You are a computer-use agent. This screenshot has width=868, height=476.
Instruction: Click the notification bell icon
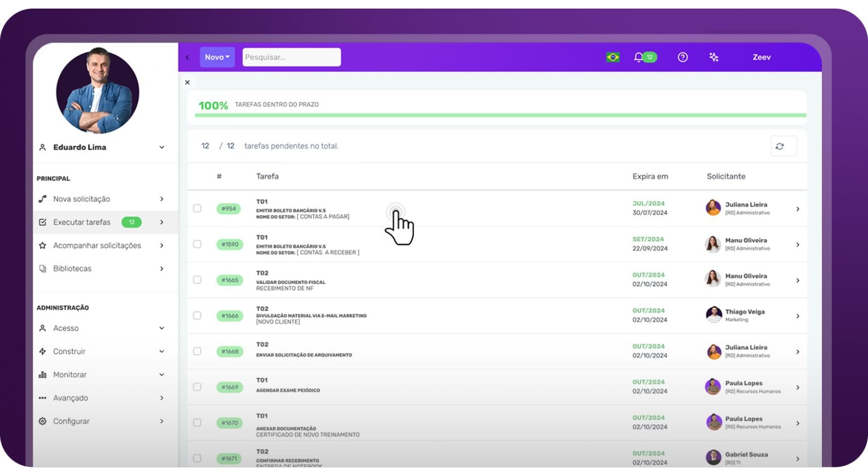pos(638,57)
